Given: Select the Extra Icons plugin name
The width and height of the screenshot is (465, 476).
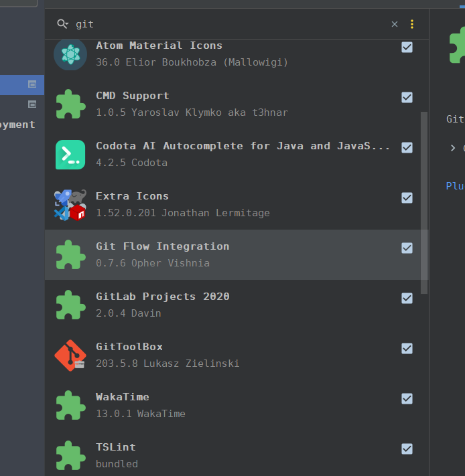Looking at the screenshot, I should (132, 196).
